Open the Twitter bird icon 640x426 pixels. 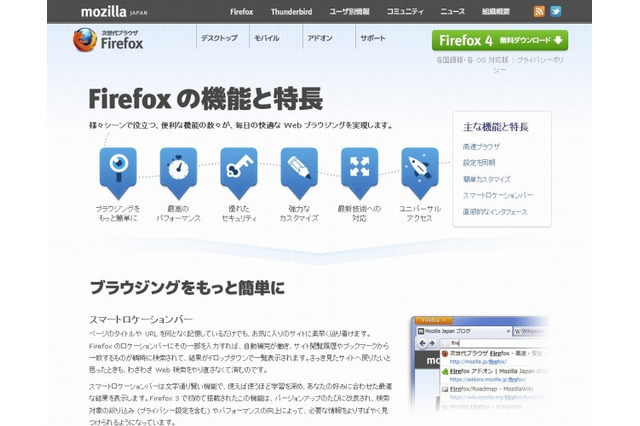coord(556,11)
